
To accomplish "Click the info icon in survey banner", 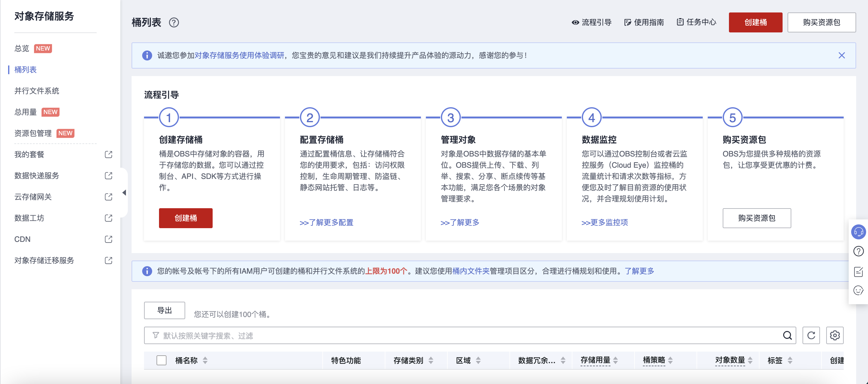I will click(x=147, y=55).
